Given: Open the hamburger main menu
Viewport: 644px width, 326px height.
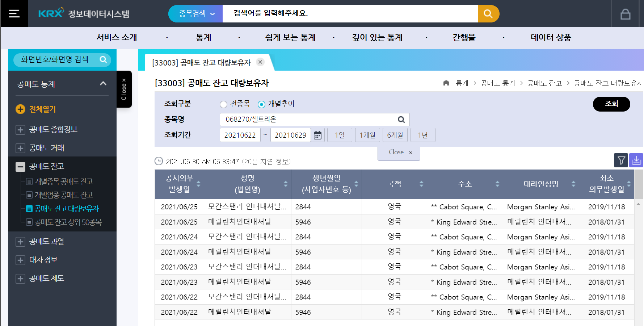Looking at the screenshot, I should [14, 14].
